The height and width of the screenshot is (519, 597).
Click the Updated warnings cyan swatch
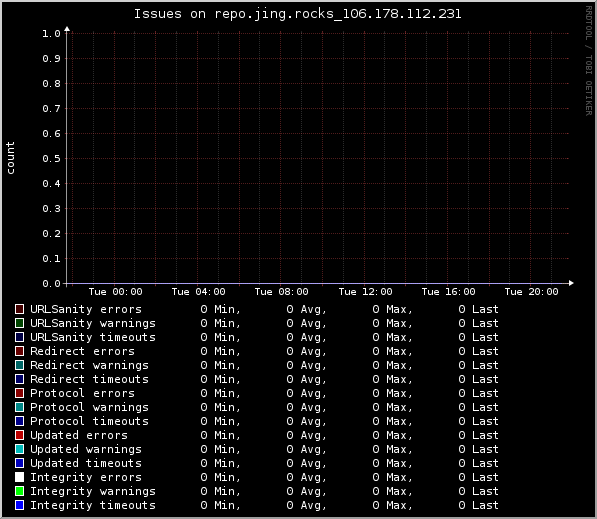pos(19,449)
